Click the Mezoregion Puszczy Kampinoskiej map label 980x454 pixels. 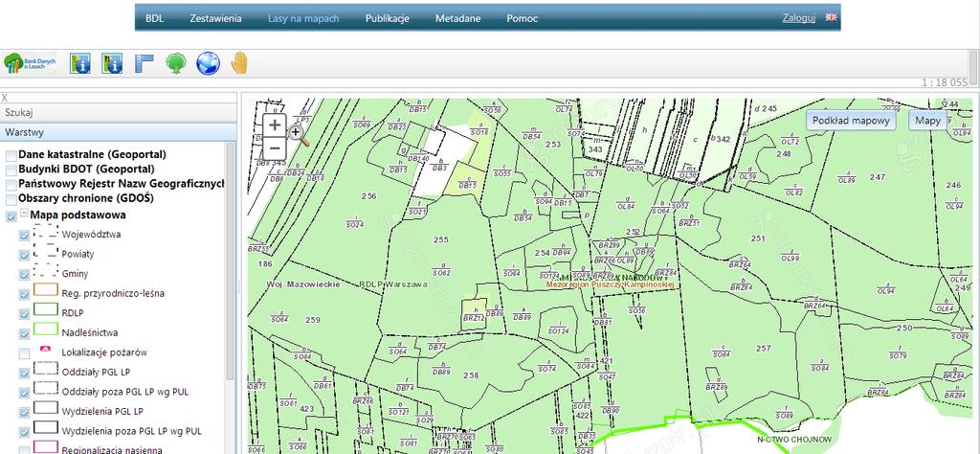[x=612, y=284]
